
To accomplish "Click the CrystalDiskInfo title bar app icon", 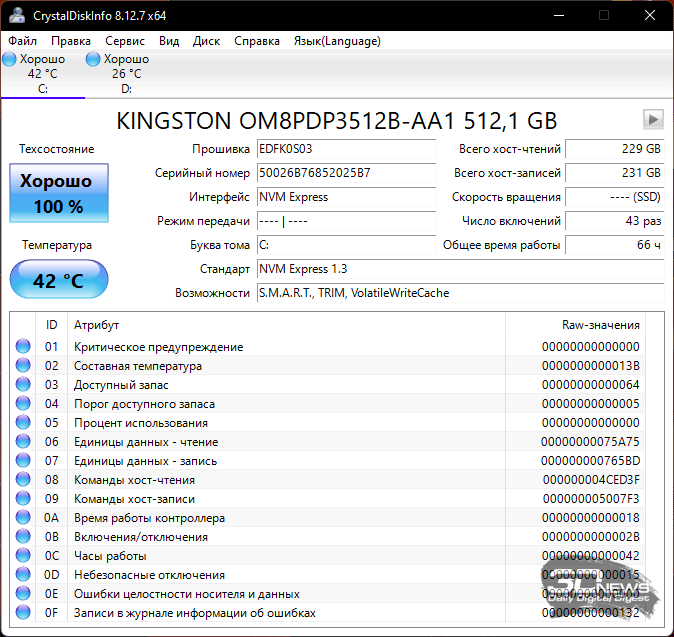I will (17, 15).
